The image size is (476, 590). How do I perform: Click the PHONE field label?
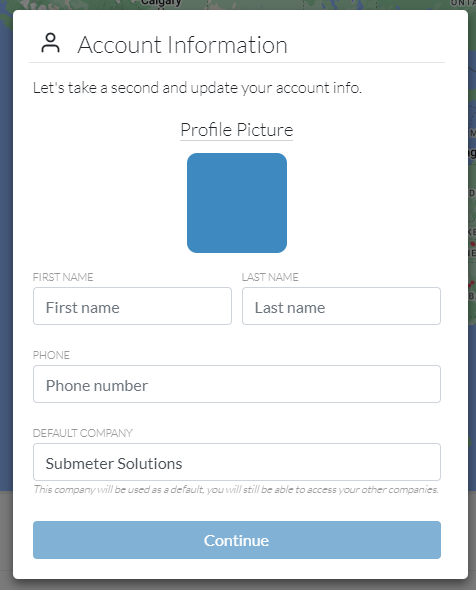coord(51,355)
